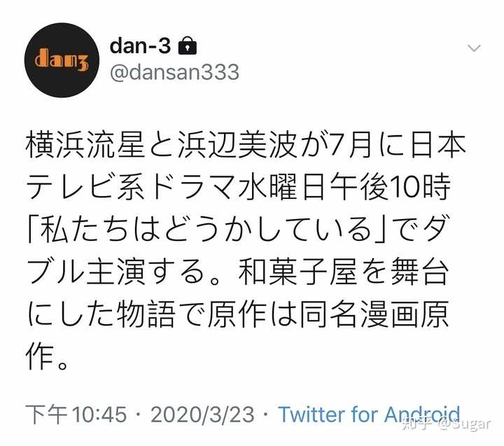
Task: Click the 同名漫画原 phrase
Action: point(374,314)
